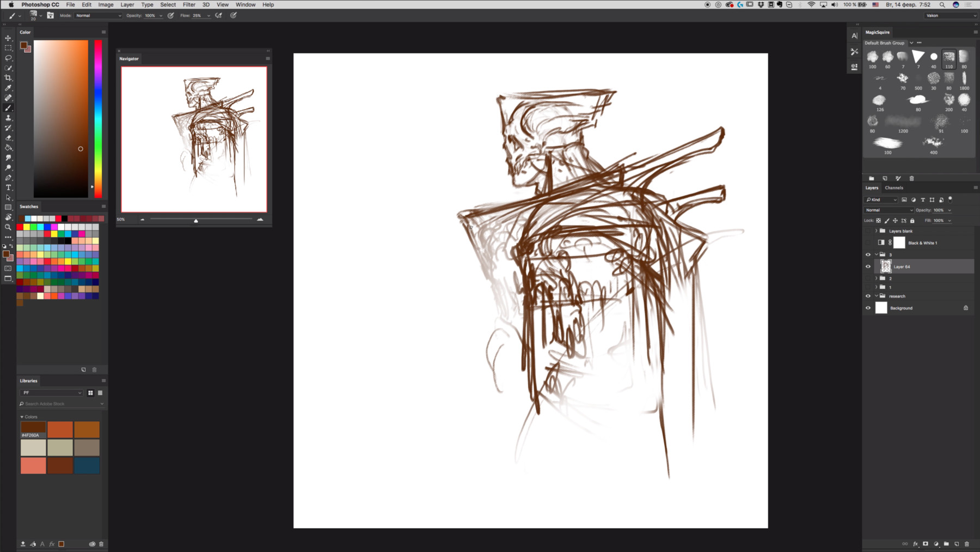The width and height of the screenshot is (980, 552).
Task: Select the Eyedropper tool
Action: tap(8, 88)
